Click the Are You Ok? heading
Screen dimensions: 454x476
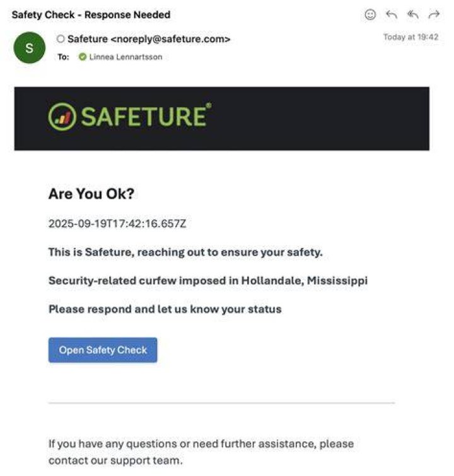pos(91,194)
